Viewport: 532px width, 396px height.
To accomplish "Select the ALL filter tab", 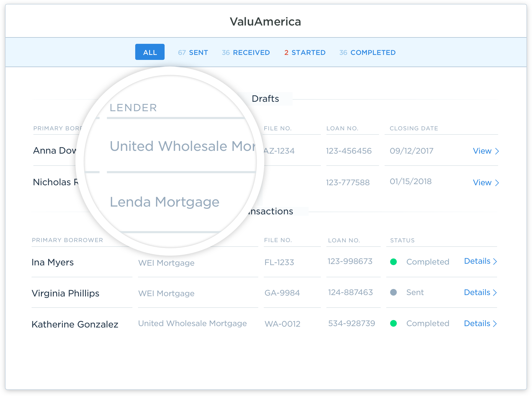I will (150, 52).
